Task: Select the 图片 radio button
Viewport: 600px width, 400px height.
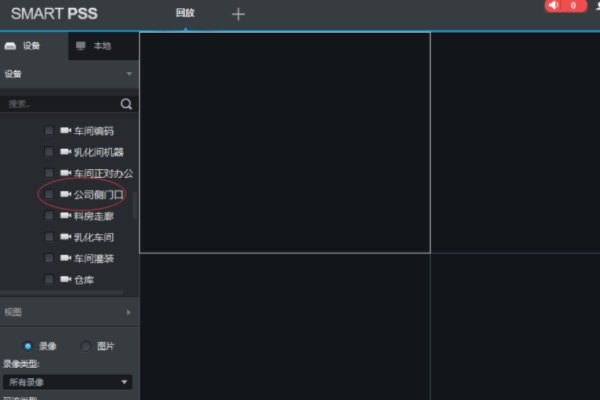Action: pyautogui.click(x=86, y=345)
